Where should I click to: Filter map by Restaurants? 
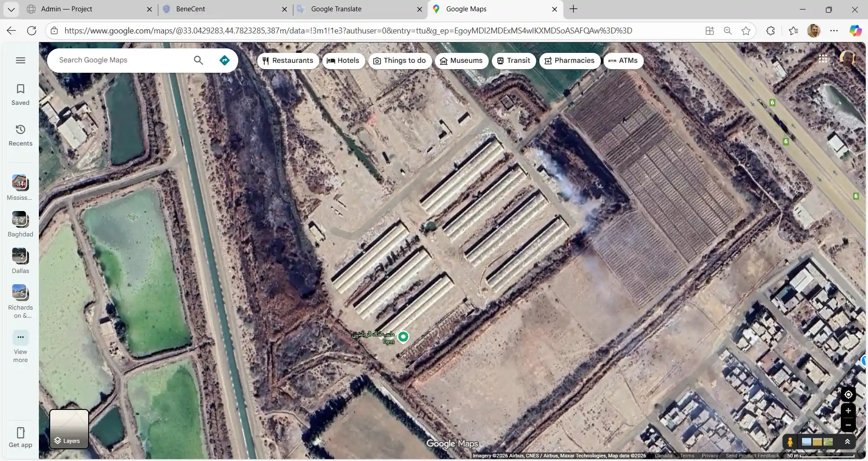288,61
